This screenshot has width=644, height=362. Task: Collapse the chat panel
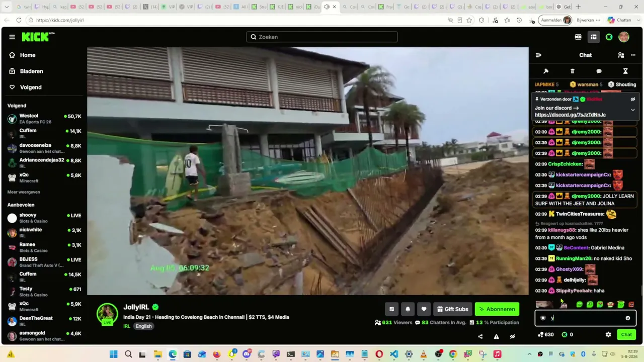click(x=538, y=55)
